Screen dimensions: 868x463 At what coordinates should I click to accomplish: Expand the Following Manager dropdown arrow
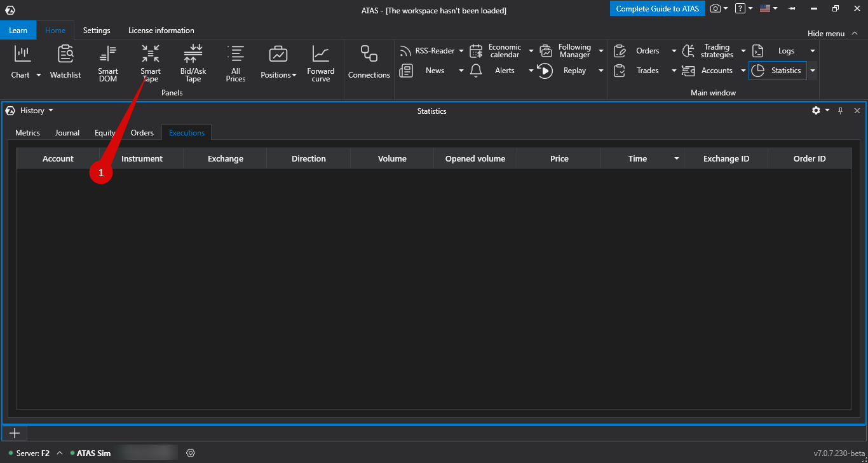[601, 51]
